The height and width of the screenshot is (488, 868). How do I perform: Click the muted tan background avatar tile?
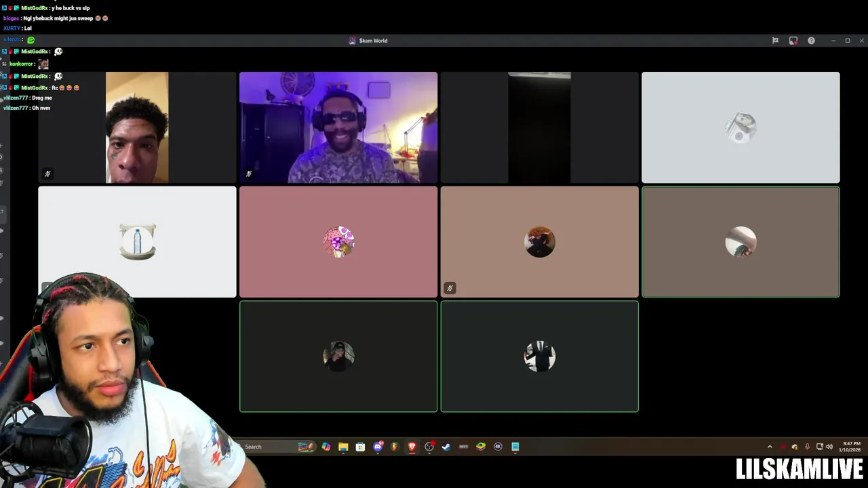539,241
